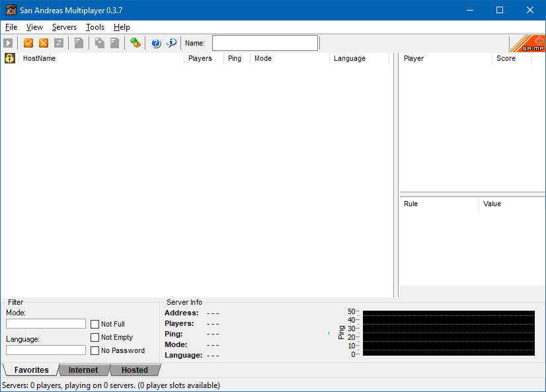Click the blue question mark Help icon
Screen dimensions: 546x392
[x=156, y=43]
